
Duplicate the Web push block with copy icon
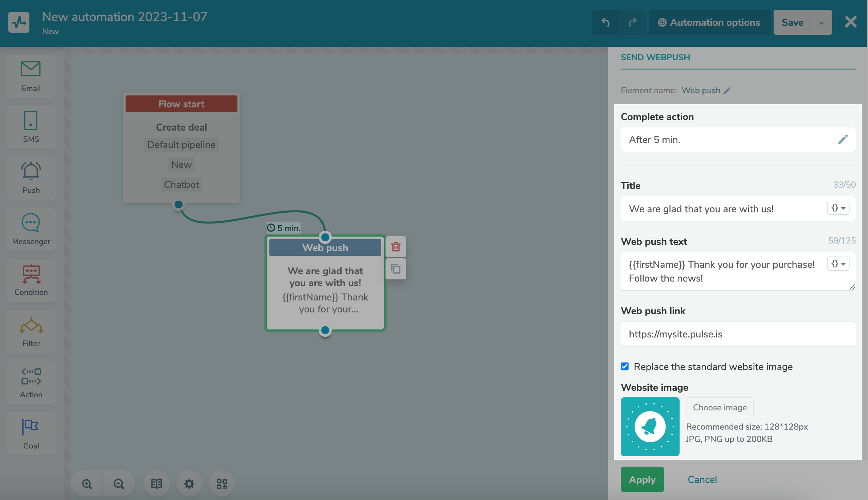[396, 269]
